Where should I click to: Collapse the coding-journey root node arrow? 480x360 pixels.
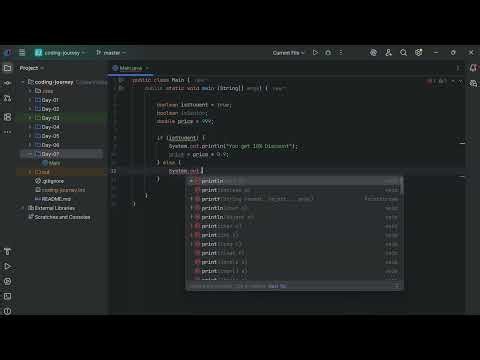tap(23, 82)
